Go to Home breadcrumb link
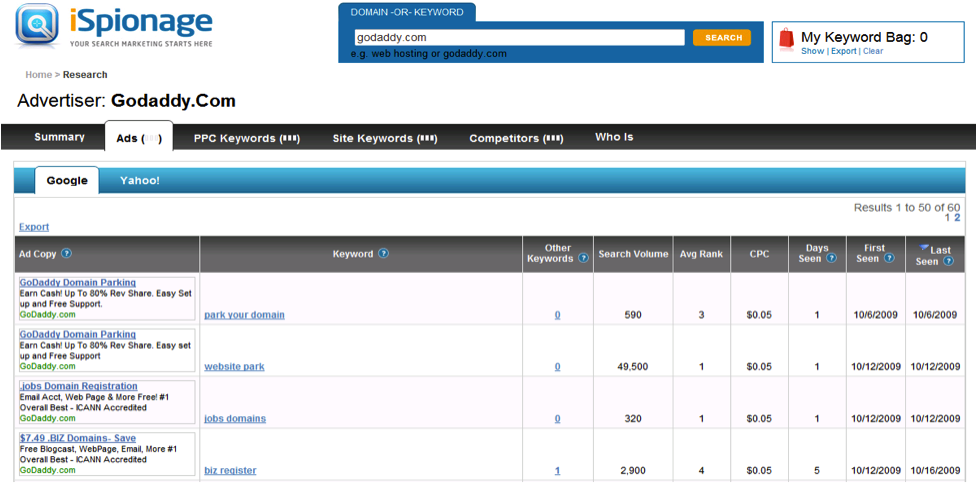The height and width of the screenshot is (483, 977). coord(39,75)
